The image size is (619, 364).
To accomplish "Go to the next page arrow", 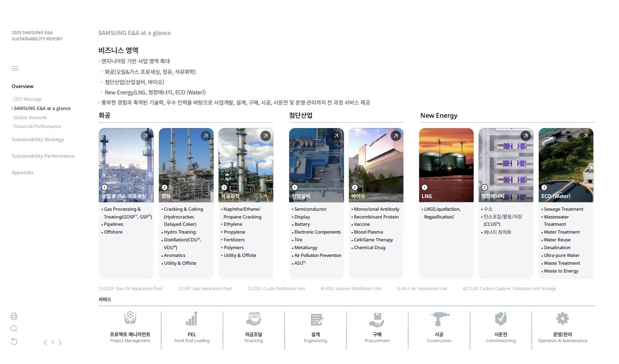I will click(x=60, y=343).
